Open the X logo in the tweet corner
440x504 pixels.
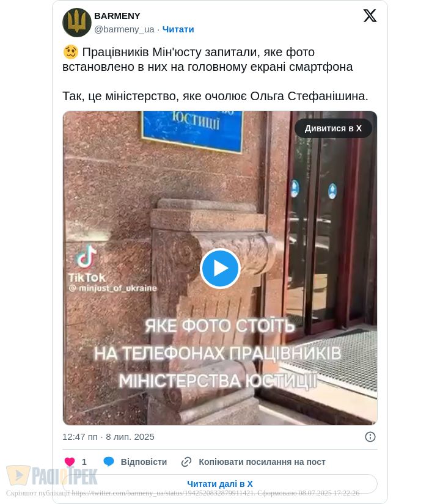click(370, 16)
